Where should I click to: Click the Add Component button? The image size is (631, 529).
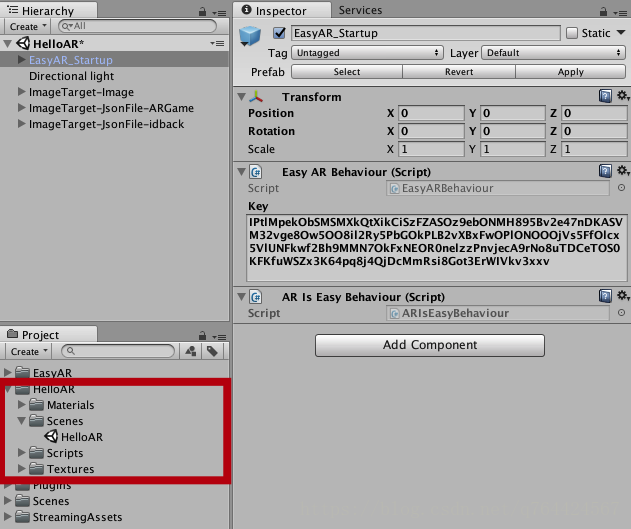click(x=430, y=345)
